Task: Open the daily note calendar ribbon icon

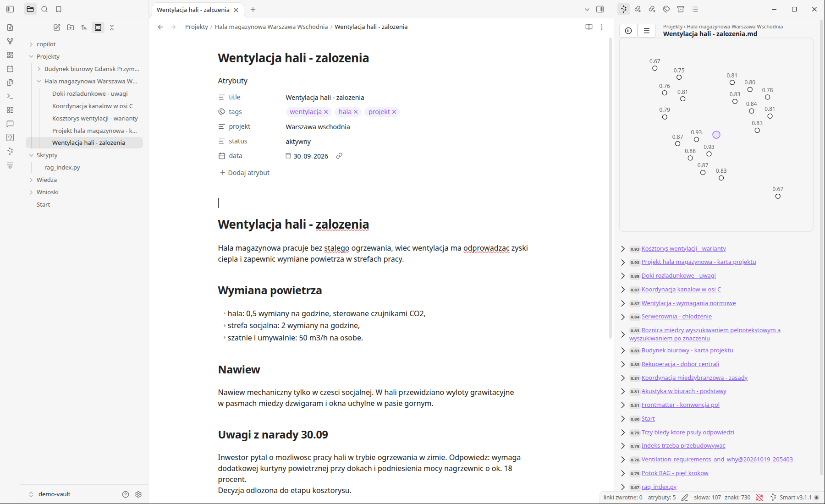Action: click(x=10, y=69)
